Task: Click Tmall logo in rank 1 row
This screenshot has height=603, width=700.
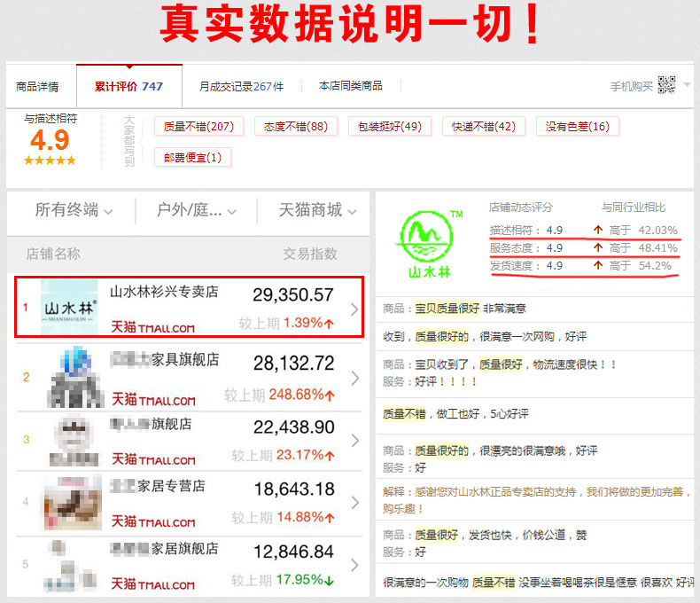Action: 152,327
